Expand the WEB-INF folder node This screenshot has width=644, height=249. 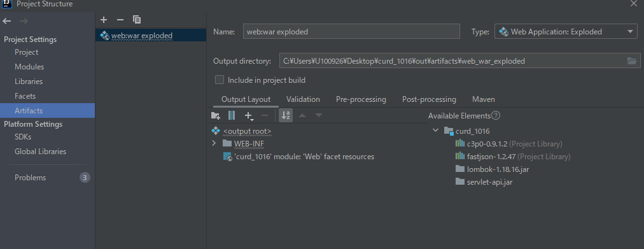214,143
